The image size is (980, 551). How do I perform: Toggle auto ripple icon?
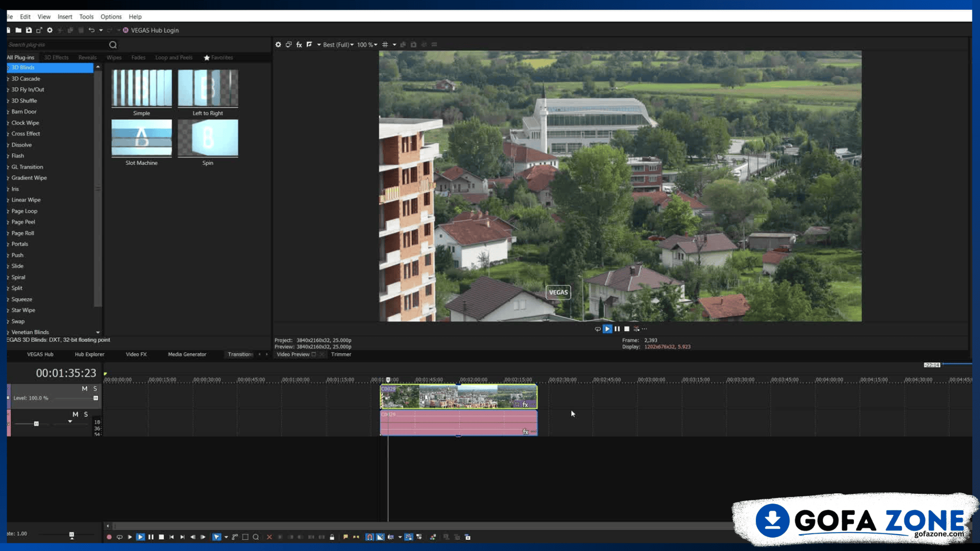390,537
